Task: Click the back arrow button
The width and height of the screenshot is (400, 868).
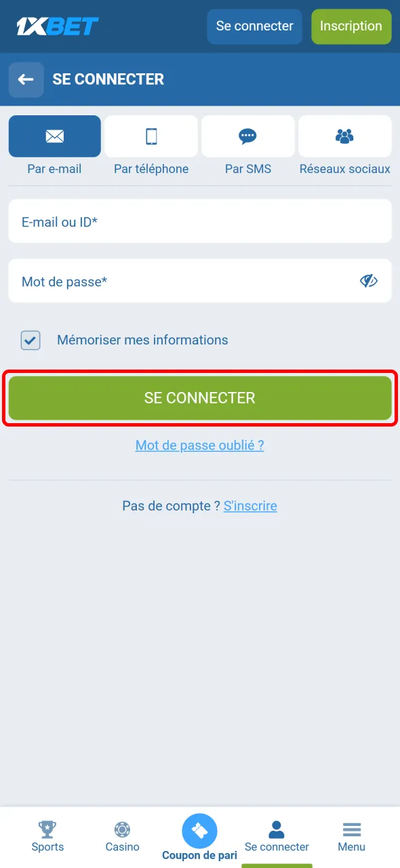Action: click(x=26, y=79)
